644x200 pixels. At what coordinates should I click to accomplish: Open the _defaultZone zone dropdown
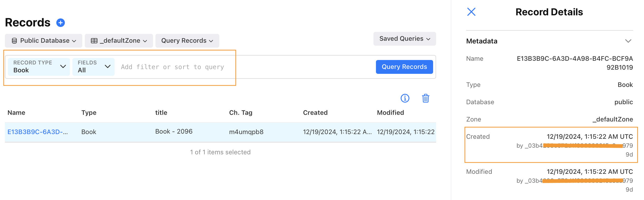tap(119, 40)
